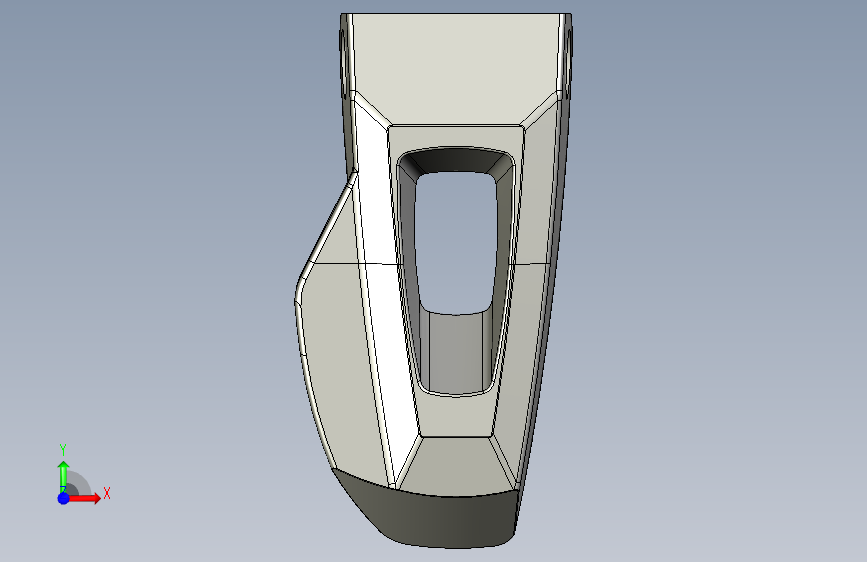Select the trapezoid face below the central pocket

pos(457,465)
